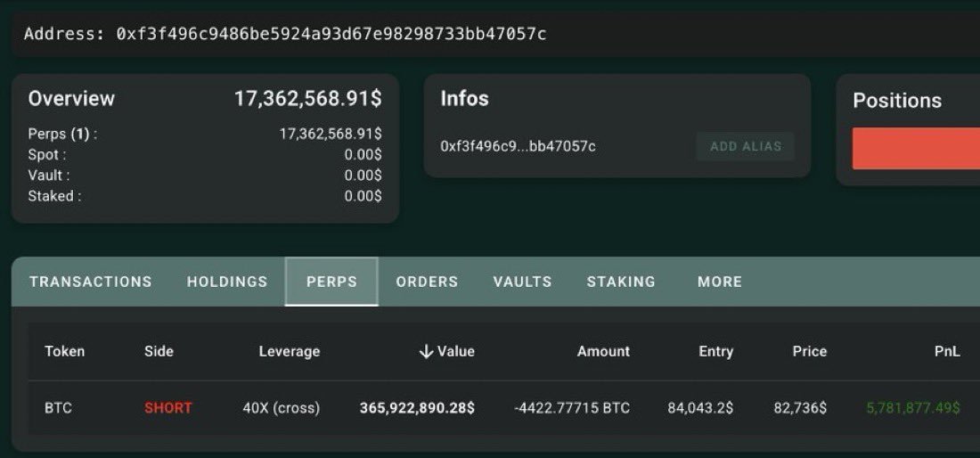The width and height of the screenshot is (980, 458).
Task: Expand the MORE tab menu
Action: 720,282
